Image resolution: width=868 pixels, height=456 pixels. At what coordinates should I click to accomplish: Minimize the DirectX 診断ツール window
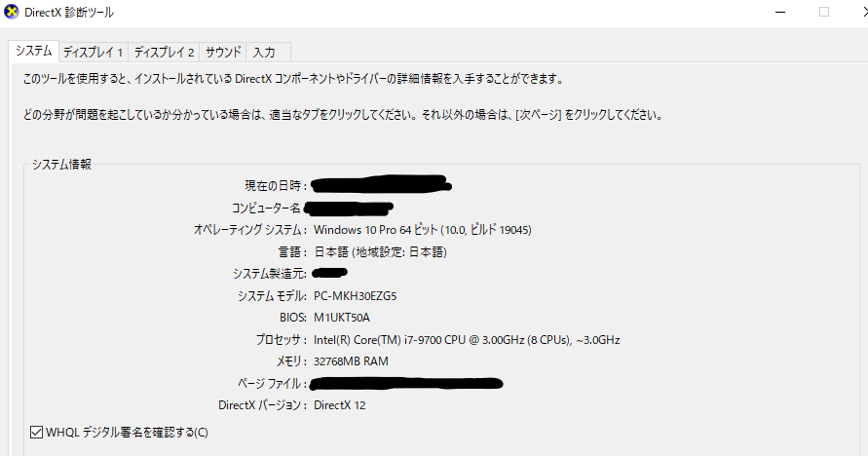[780, 12]
